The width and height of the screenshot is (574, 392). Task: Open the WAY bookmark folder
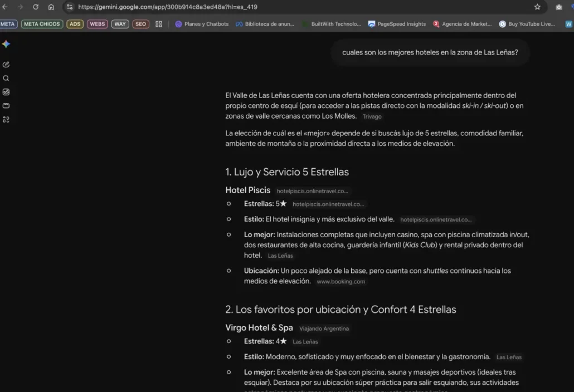coord(120,24)
